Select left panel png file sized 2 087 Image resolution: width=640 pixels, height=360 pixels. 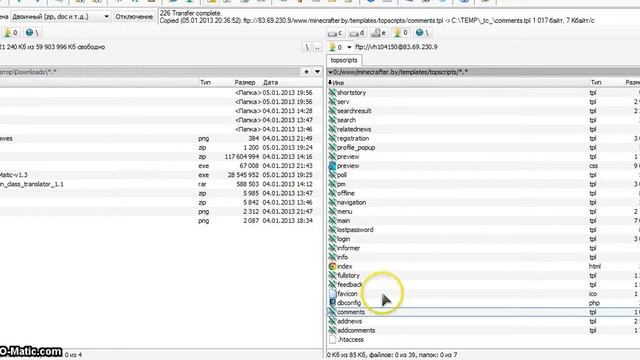pos(161,220)
